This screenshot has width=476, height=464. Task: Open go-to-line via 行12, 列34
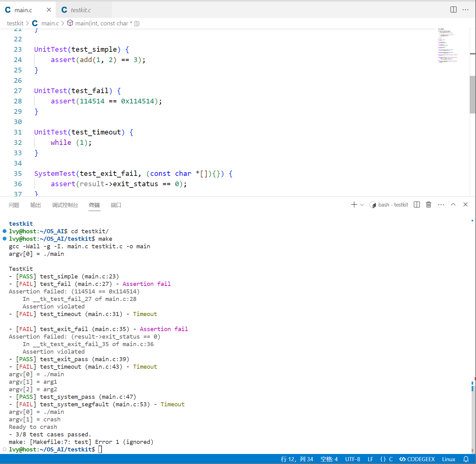tap(297, 459)
